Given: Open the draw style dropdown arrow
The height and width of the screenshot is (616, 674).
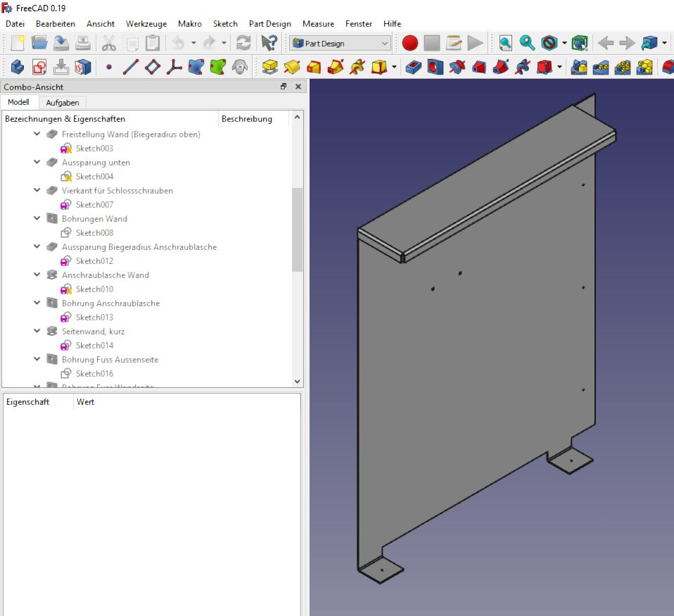Looking at the screenshot, I should coord(564,43).
